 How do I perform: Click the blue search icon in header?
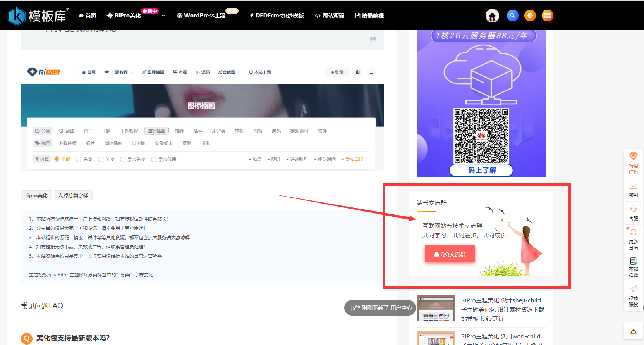[512, 16]
